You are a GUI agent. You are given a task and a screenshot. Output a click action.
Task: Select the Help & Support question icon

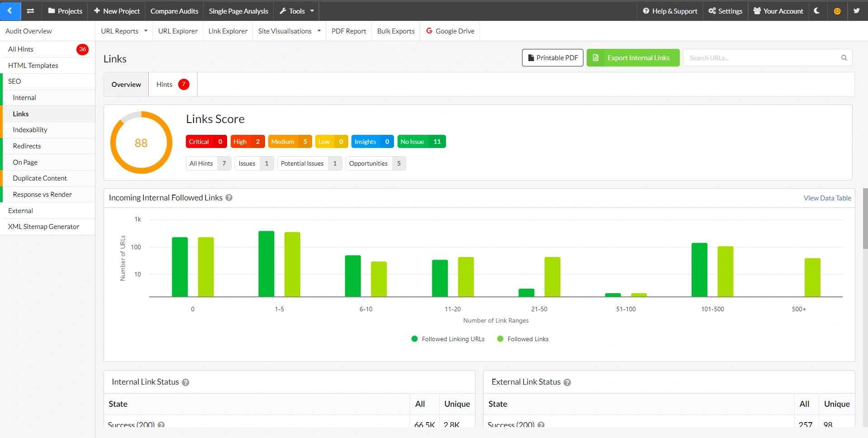tap(646, 11)
